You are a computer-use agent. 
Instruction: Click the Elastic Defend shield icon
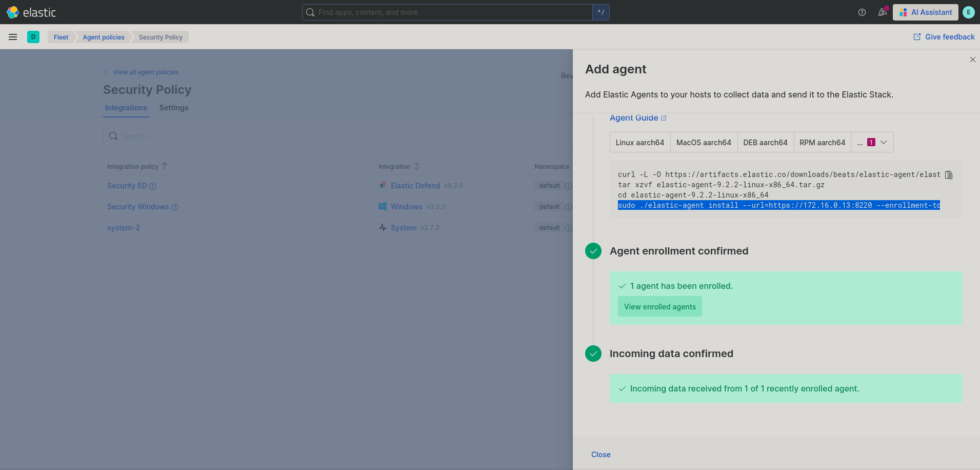click(x=383, y=185)
